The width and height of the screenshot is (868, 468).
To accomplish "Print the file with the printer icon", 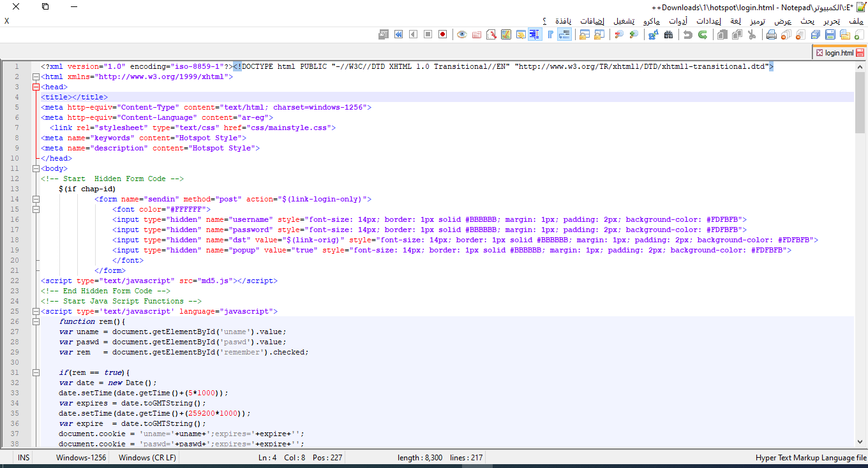I will coord(771,34).
